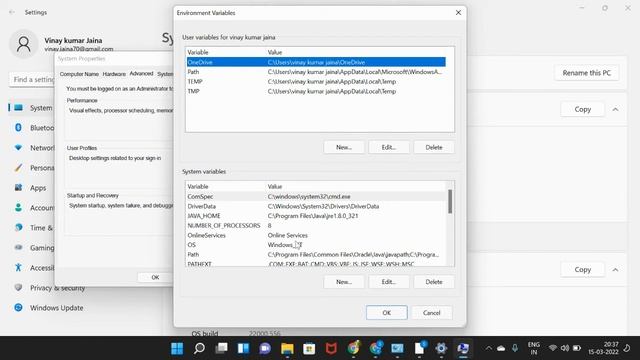Click the Network icon in Settings sidebar
This screenshot has height=360, width=640.
[18, 148]
